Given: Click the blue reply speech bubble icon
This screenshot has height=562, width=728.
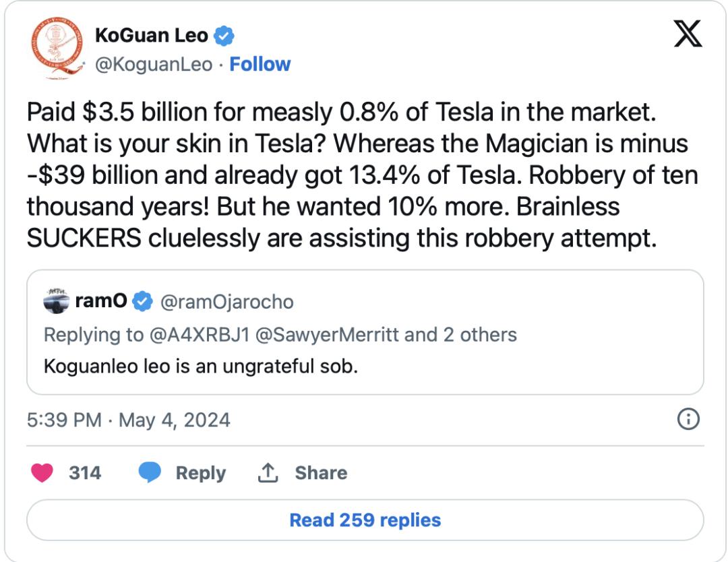Looking at the screenshot, I should (x=150, y=473).
